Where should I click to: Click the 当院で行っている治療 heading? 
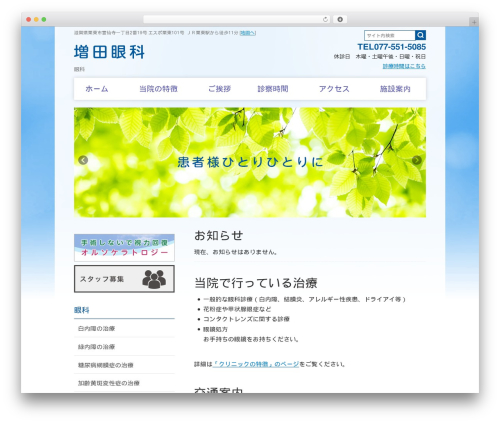[256, 283]
